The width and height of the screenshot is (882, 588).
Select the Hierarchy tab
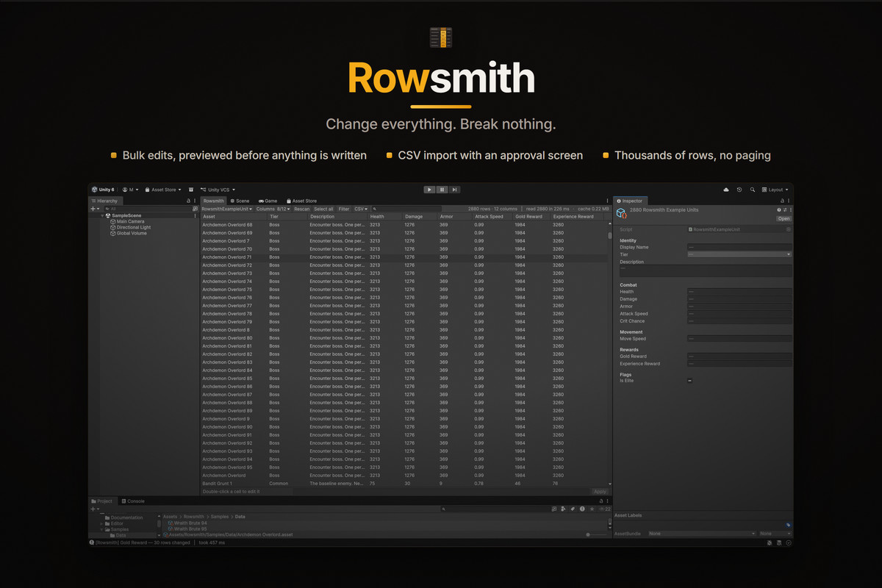[x=106, y=201]
